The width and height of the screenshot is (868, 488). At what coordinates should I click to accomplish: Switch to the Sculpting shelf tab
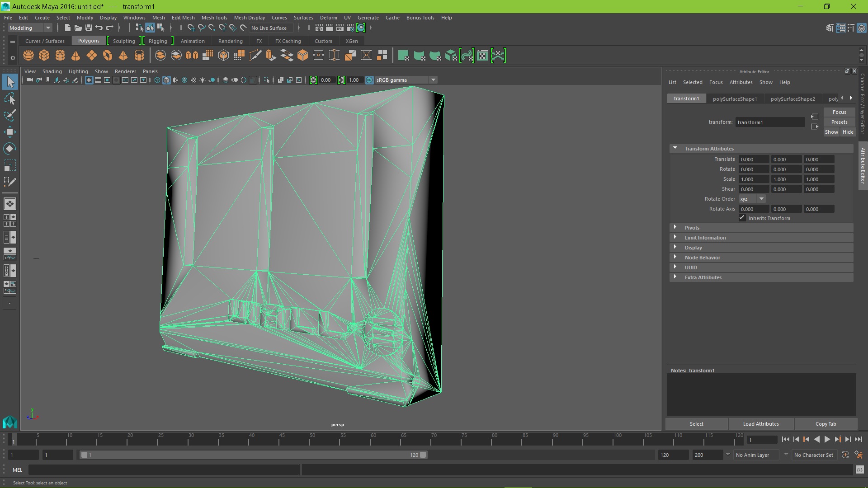[124, 41]
